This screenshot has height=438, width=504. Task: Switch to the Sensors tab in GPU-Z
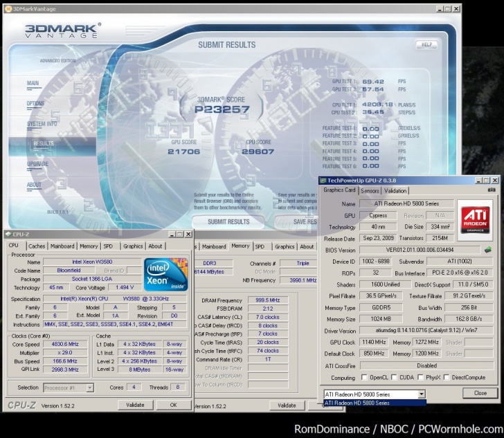tap(370, 190)
